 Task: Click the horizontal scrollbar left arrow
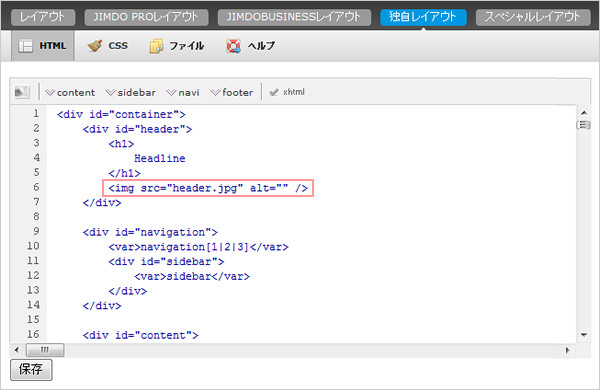click(x=16, y=350)
